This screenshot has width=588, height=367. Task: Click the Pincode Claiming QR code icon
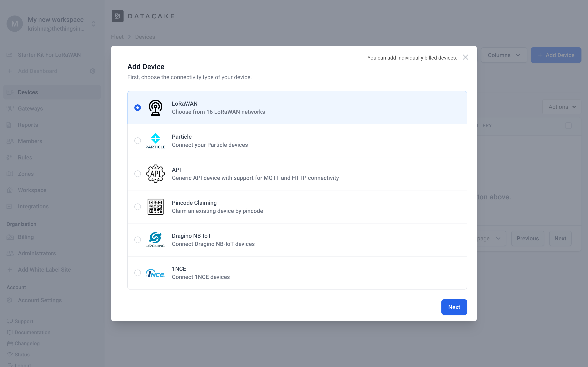pyautogui.click(x=155, y=207)
